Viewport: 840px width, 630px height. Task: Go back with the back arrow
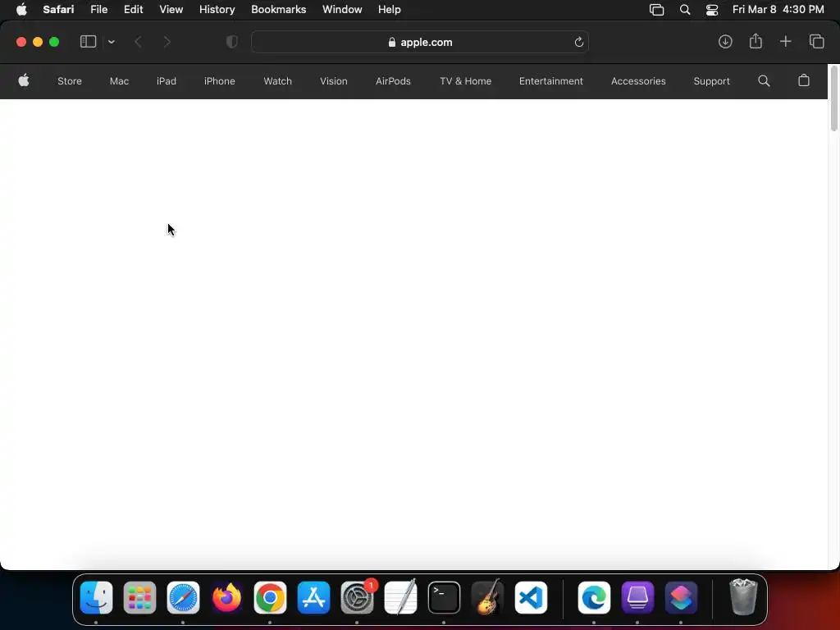tap(138, 42)
